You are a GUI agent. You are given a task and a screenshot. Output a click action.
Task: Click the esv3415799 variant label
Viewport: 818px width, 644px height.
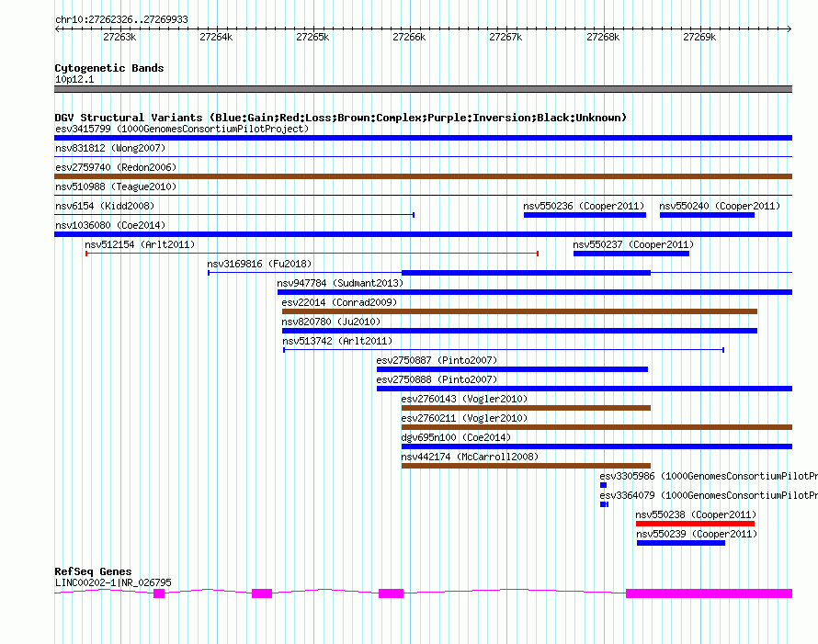click(182, 129)
